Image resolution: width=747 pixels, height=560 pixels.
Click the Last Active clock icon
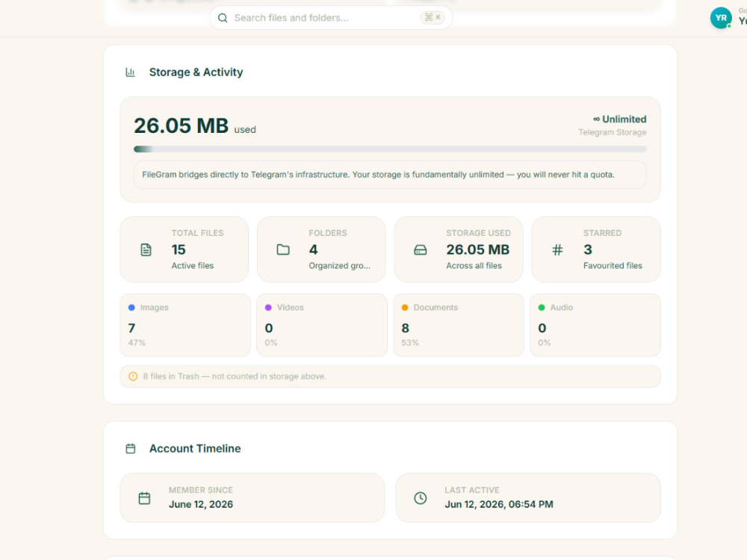coord(420,498)
